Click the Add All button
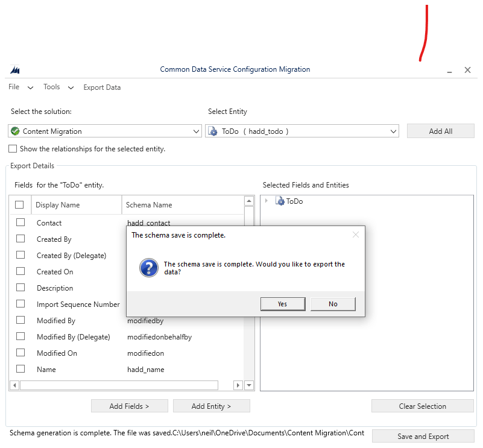Screen dimensions: 483x448 click(x=441, y=131)
